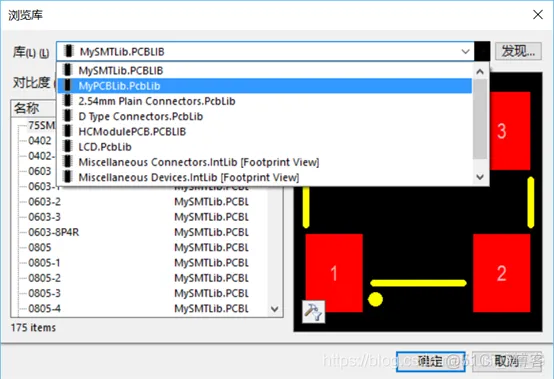The width and height of the screenshot is (554, 379).
Task: Select footprint 0603-3
Action: coord(44,217)
